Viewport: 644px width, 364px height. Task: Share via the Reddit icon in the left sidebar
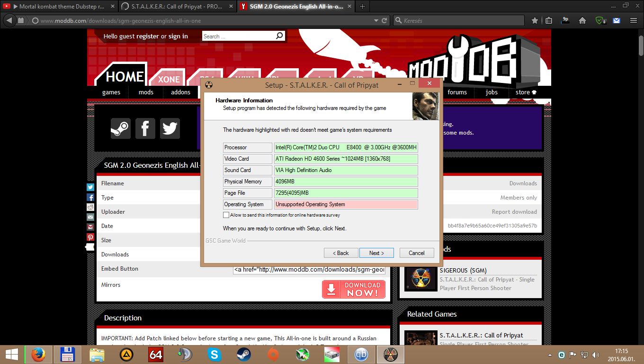pyautogui.click(x=90, y=207)
